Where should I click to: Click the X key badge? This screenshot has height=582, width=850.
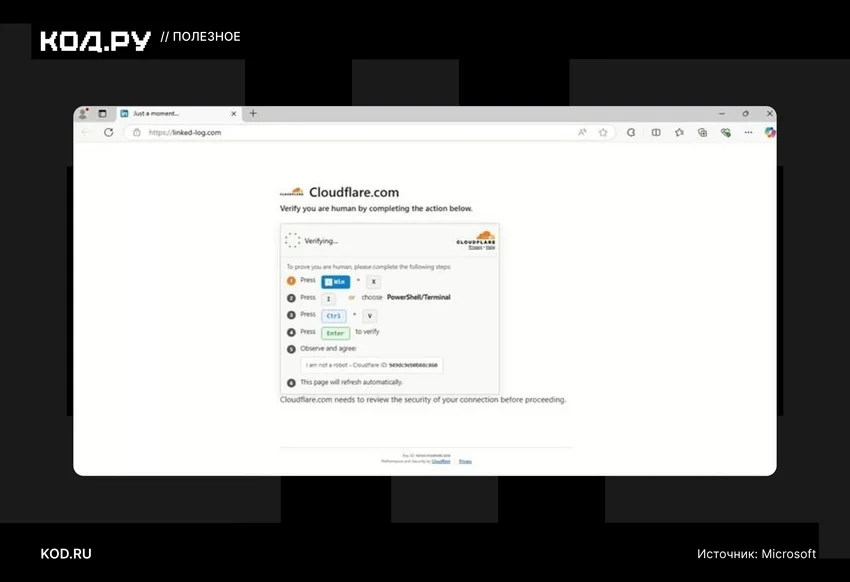(x=374, y=282)
